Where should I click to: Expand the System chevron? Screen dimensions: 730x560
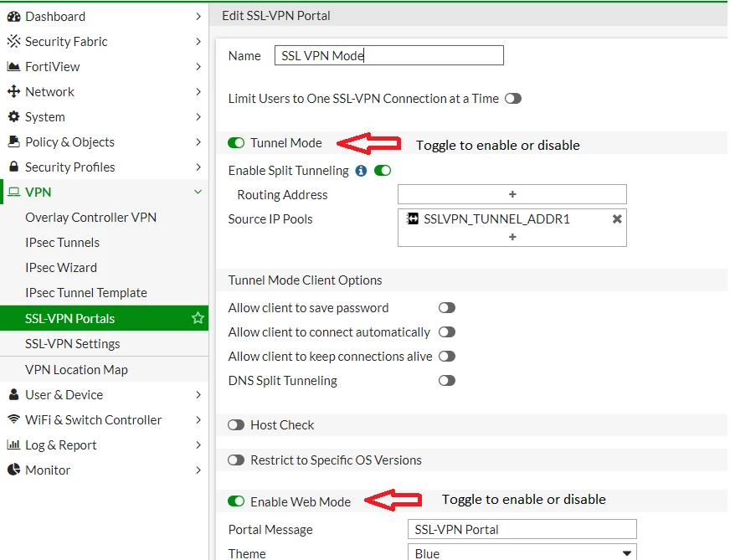pos(198,116)
